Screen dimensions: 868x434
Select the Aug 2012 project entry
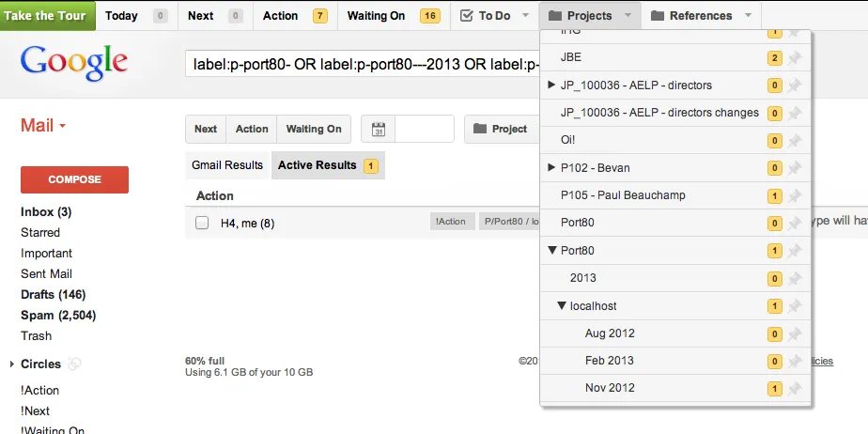(610, 333)
